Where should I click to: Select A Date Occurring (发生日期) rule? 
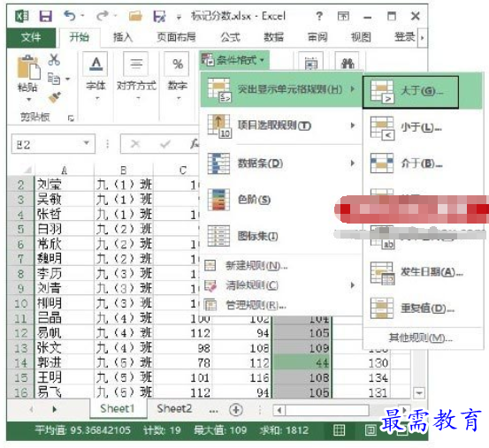coord(422,273)
